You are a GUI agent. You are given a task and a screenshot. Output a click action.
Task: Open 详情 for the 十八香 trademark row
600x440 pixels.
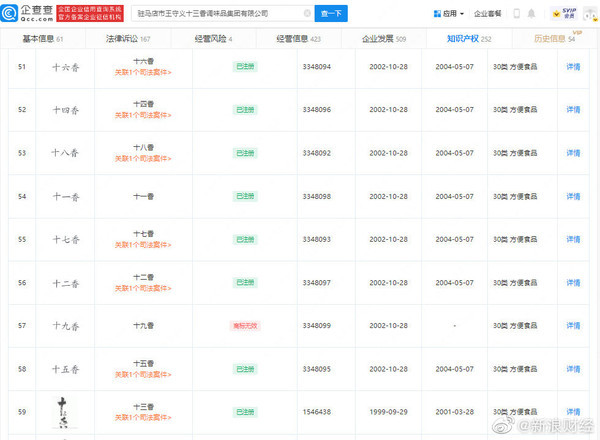pyautogui.click(x=573, y=153)
